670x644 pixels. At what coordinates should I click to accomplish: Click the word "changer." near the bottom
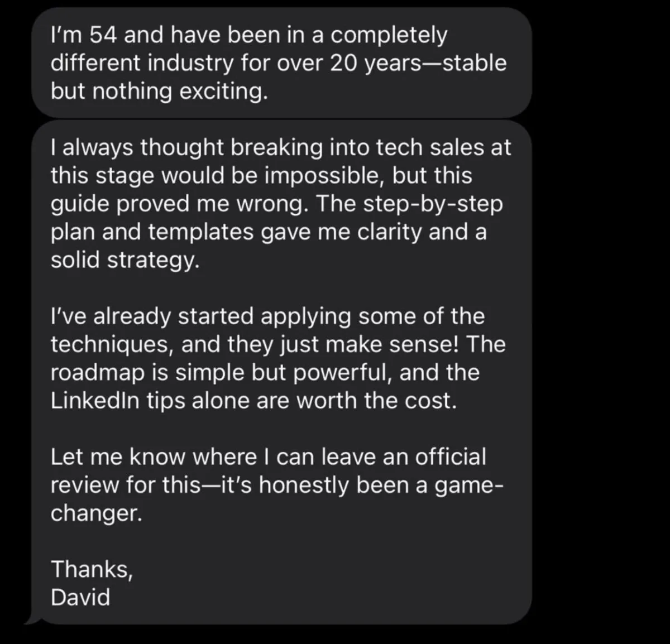(x=97, y=513)
